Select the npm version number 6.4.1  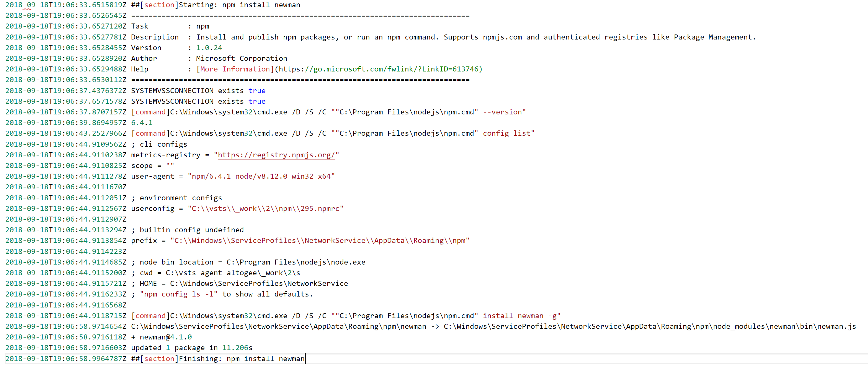[x=141, y=123]
